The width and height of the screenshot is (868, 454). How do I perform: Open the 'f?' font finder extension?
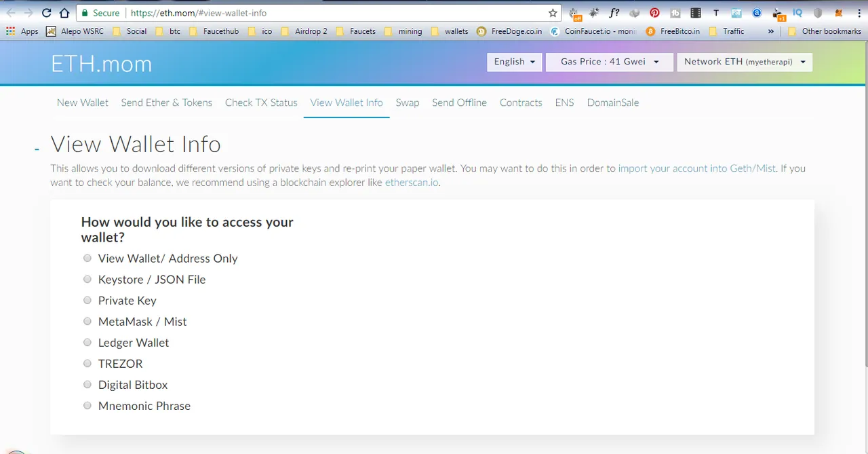click(614, 13)
